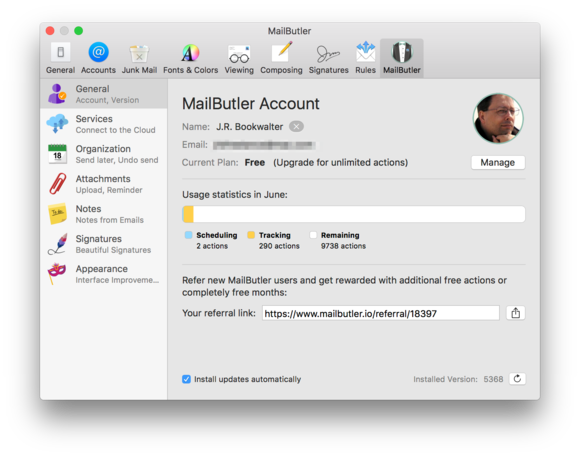
Task: Select the sidebar Signatures quill icon
Action: tap(57, 243)
